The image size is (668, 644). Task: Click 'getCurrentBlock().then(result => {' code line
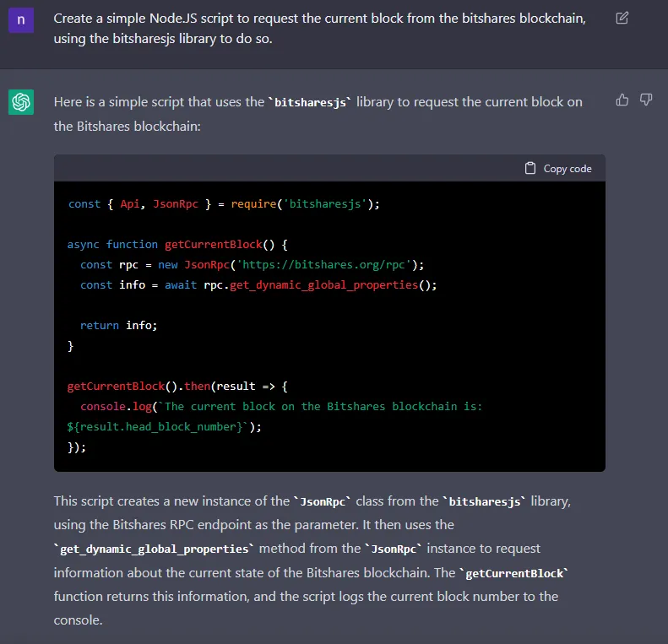(177, 387)
